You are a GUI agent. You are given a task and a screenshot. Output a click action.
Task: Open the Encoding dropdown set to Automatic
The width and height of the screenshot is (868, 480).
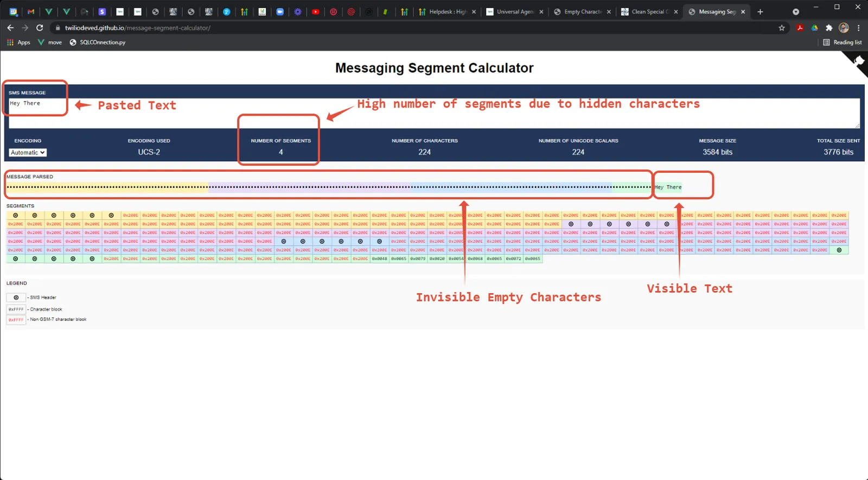(28, 153)
